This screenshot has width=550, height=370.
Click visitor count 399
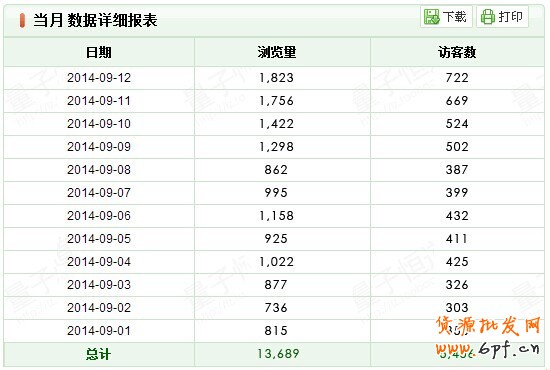(x=457, y=193)
